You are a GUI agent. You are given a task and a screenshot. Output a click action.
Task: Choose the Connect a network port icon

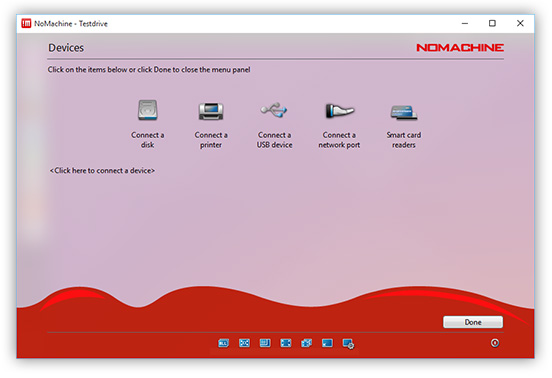(339, 111)
